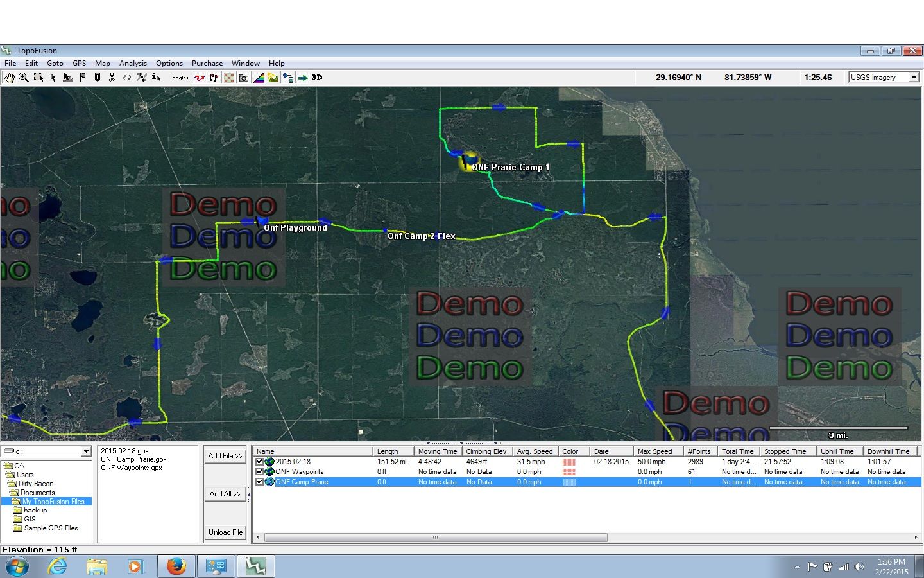Viewport: 924px width, 578px height.
Task: Open the GIS folder
Action: tap(30, 519)
